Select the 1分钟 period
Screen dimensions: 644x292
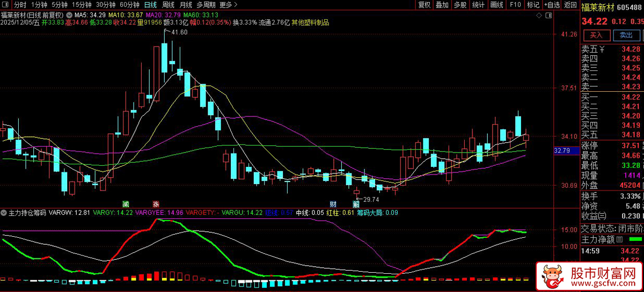point(40,5)
